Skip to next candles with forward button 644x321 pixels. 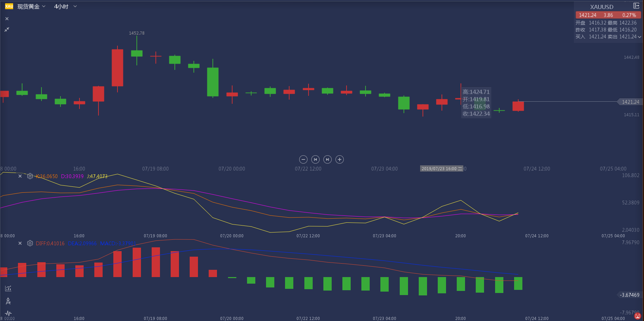point(328,159)
